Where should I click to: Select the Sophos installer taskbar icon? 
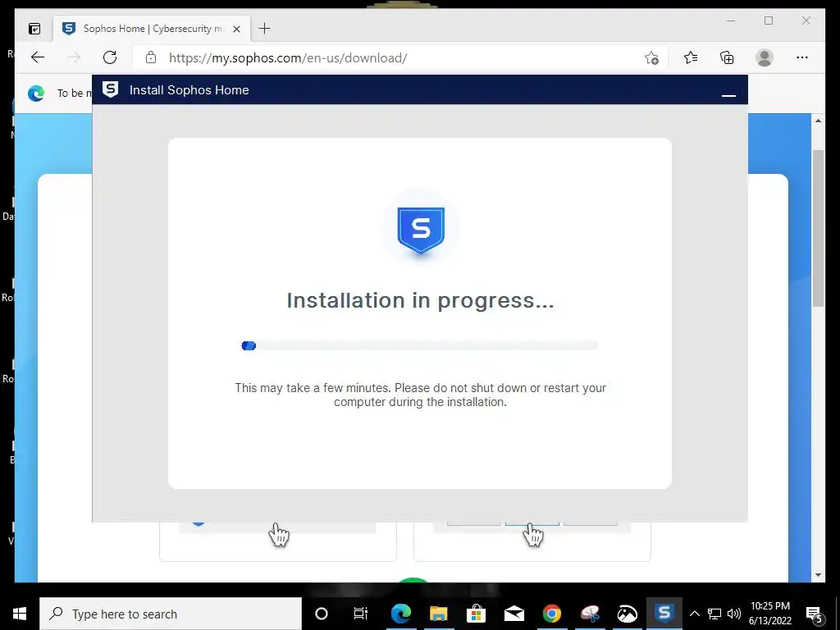pyautogui.click(x=664, y=614)
